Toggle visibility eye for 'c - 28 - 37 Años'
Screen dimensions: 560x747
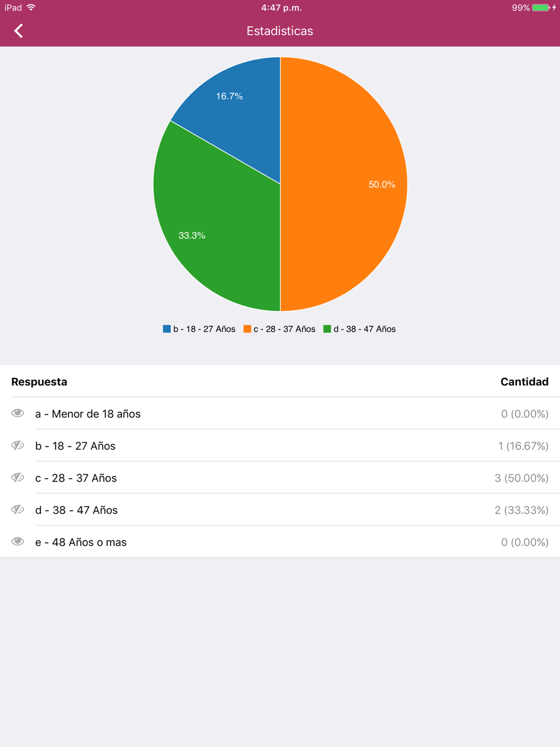coord(18,477)
